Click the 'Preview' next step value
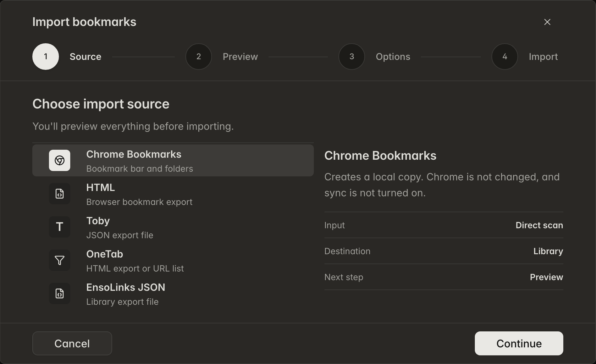This screenshot has height=364, width=596. pos(546,277)
